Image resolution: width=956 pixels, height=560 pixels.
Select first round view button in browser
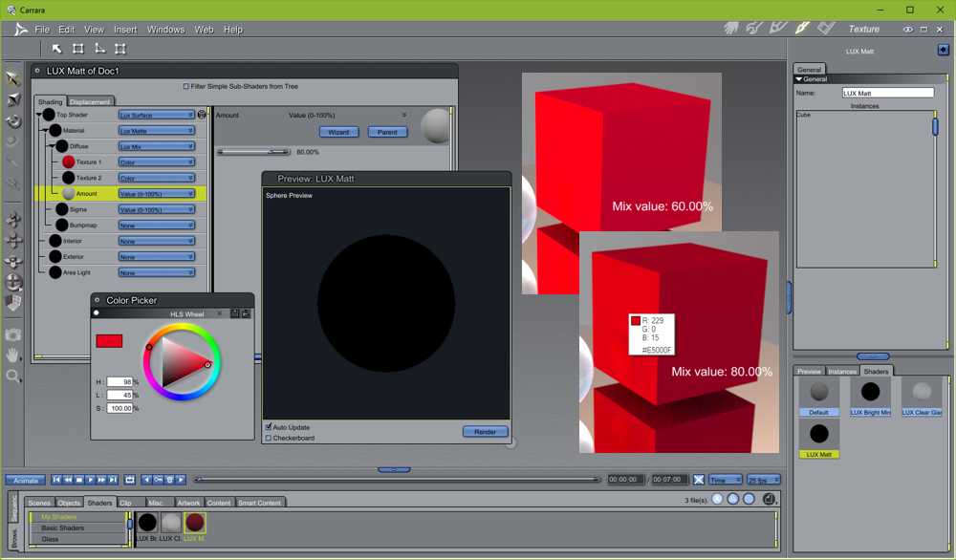718,499
